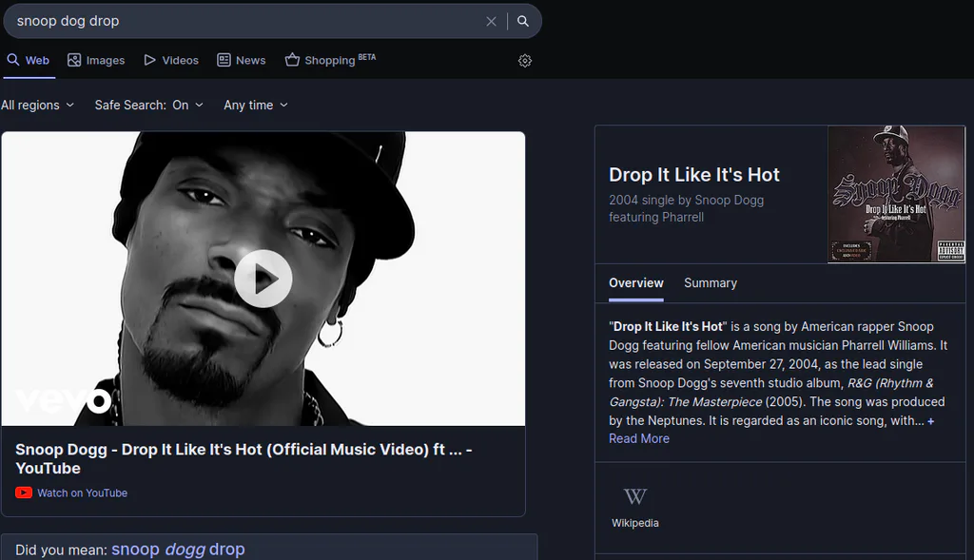The image size is (974, 560).
Task: Click the Drop It Like It's Hot album cover
Action: click(x=896, y=194)
